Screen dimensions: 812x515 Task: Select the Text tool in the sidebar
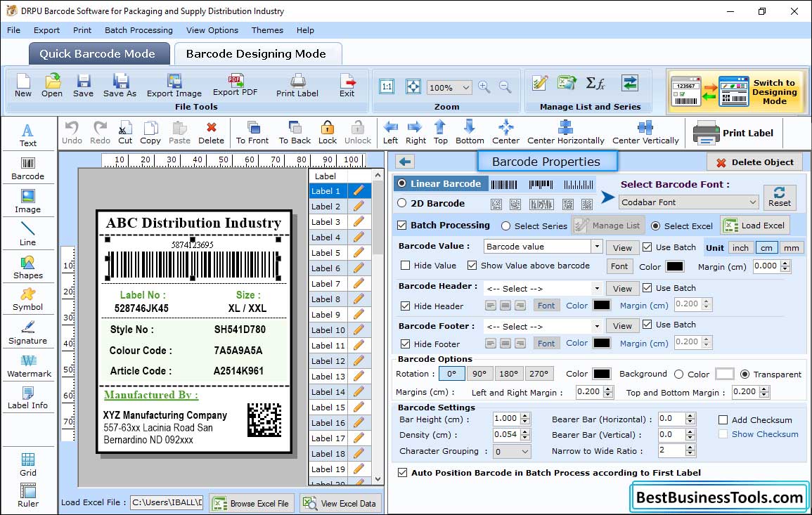pos(28,135)
